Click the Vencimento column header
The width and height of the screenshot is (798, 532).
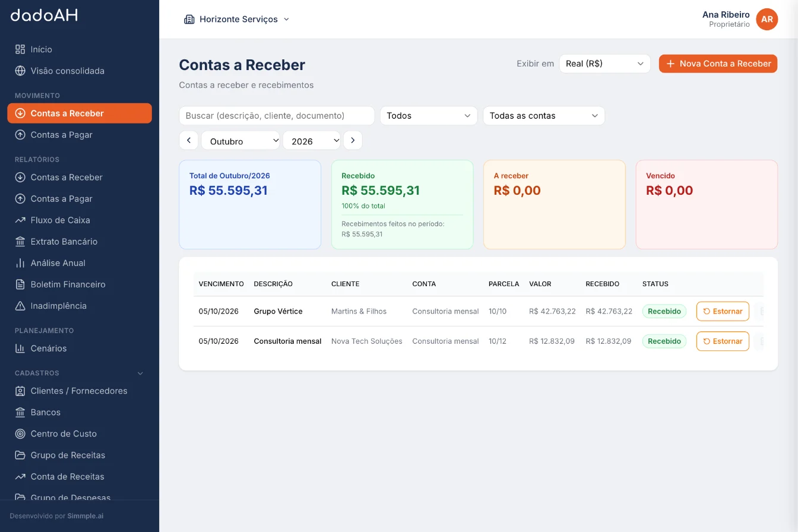point(221,284)
